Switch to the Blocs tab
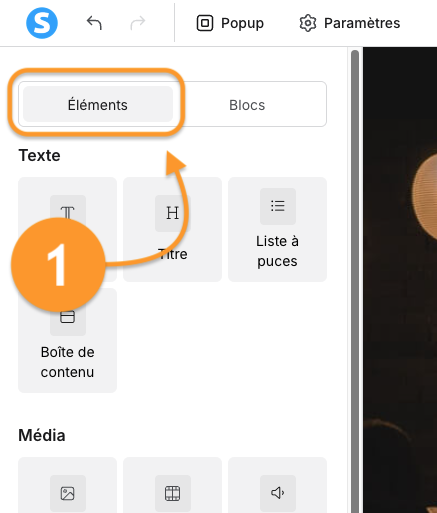This screenshot has width=437, height=513. 247,105
